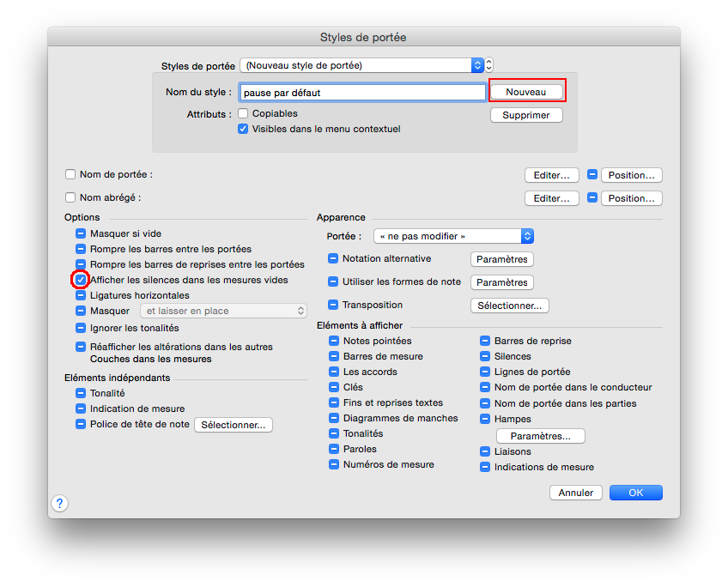The image size is (728, 587).
Task: Click in the Nom du style text field
Action: point(362,92)
